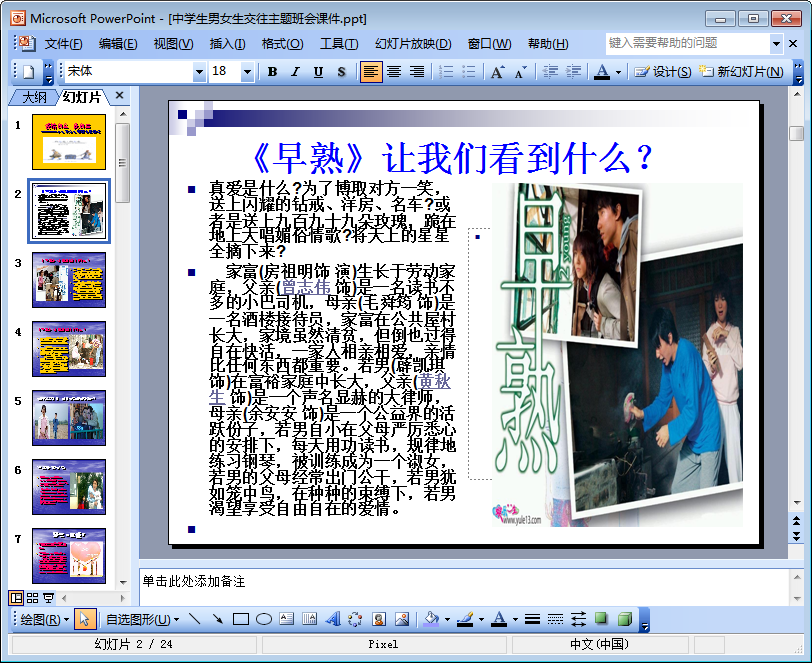Image resolution: width=812 pixels, height=663 pixels.
Task: Toggle italic formatting
Action: 295,72
